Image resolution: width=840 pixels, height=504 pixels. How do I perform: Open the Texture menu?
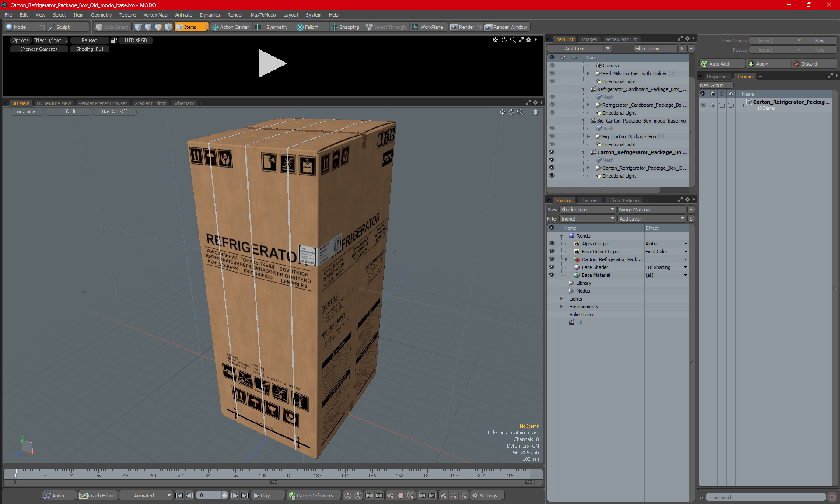[x=127, y=15]
